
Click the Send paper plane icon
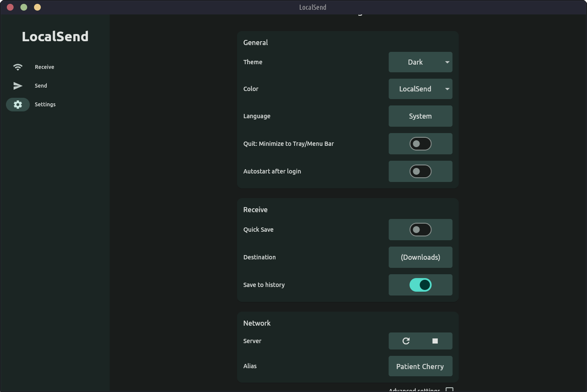pos(18,86)
